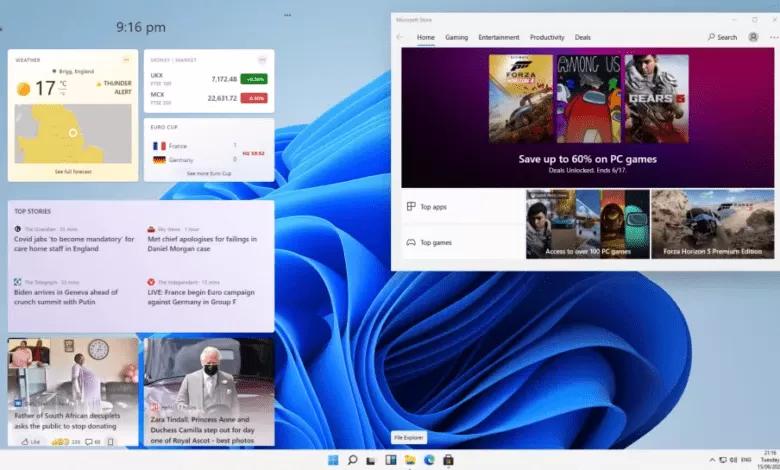
Task: Open 'Access to over 100 PC games' tile
Action: pos(587,224)
